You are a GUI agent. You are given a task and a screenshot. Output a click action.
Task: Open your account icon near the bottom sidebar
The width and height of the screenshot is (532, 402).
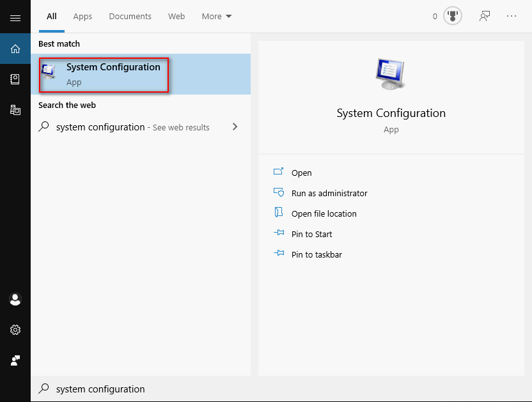(x=15, y=299)
